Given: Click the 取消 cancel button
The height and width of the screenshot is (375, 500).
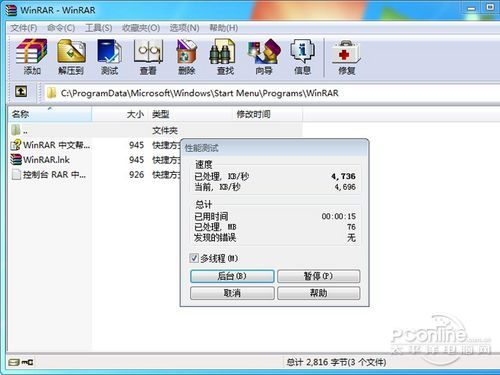Looking at the screenshot, I should click(232, 293).
